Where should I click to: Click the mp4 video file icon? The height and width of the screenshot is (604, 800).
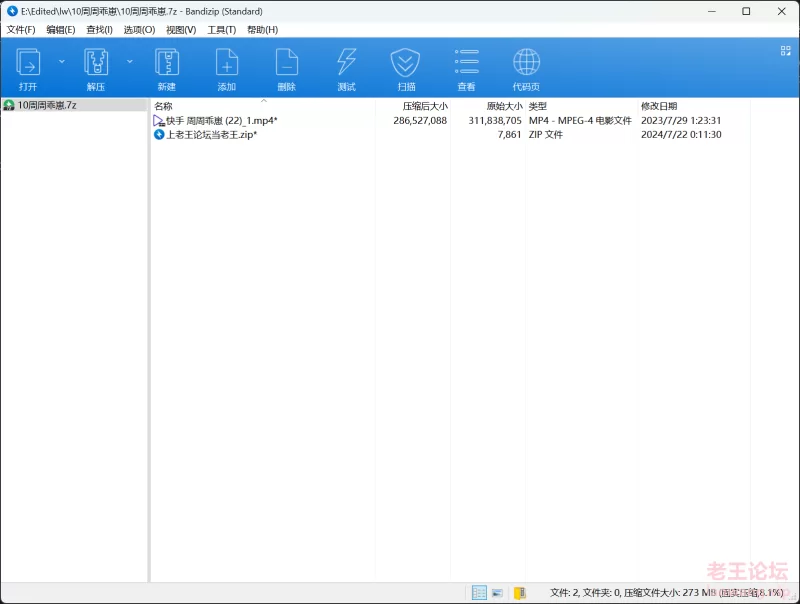coord(159,121)
